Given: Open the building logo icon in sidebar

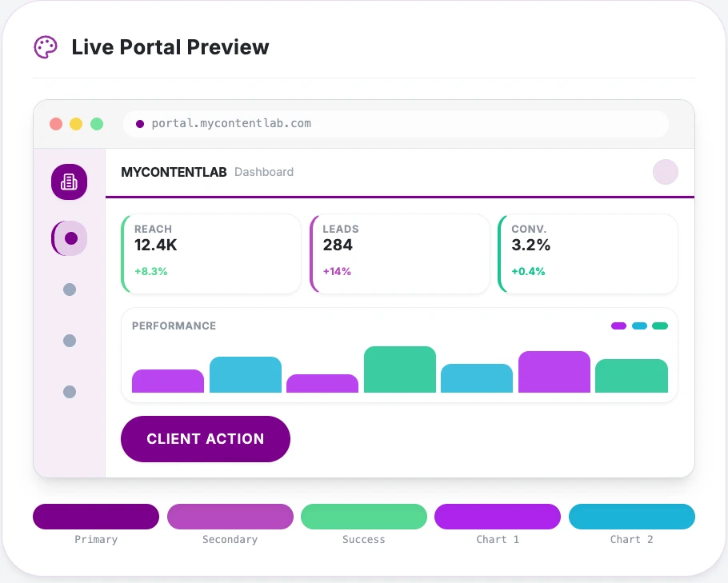Looking at the screenshot, I should pos(69,182).
